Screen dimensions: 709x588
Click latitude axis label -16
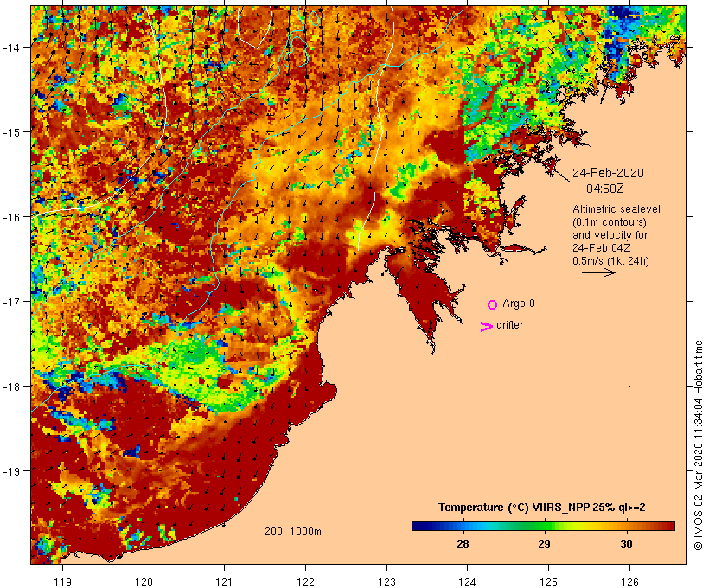(11, 217)
